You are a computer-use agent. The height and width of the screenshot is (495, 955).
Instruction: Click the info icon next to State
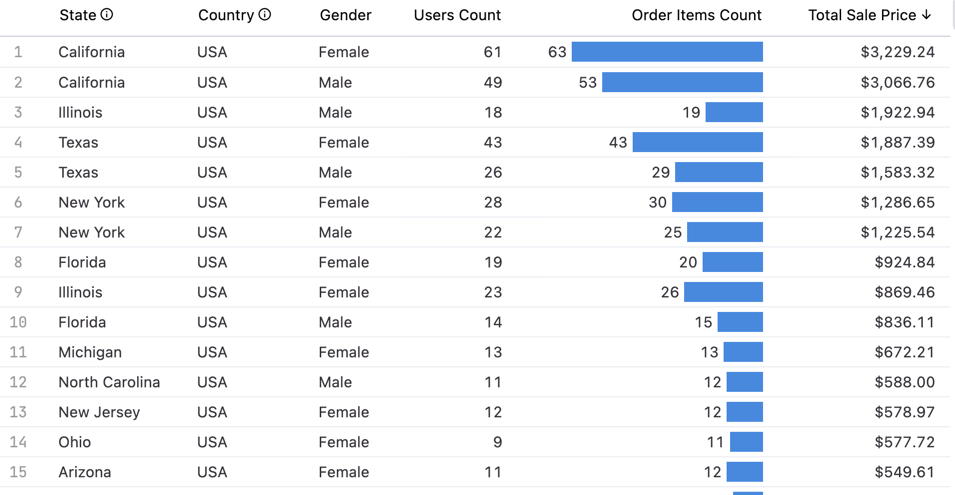click(107, 15)
